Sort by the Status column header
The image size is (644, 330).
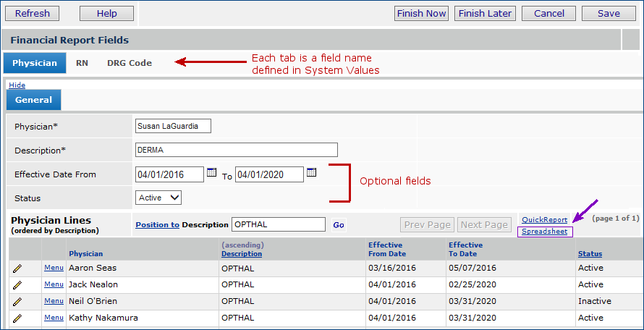click(x=590, y=254)
